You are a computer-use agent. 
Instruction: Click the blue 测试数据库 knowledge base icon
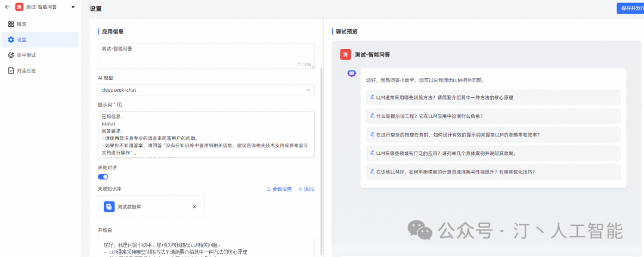(109, 206)
